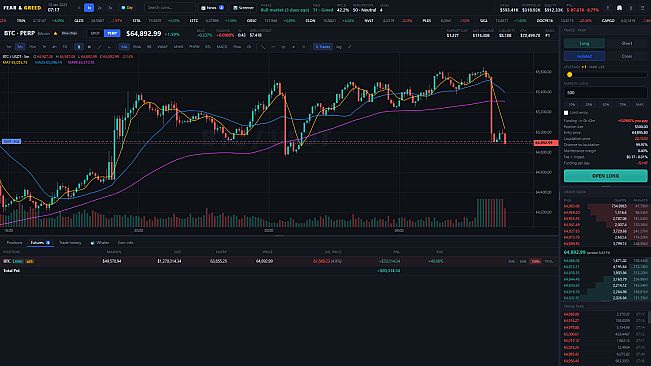Screen dimensions: 651x366
Task: Toggle the Profile indicator
Action: [x=194, y=47]
